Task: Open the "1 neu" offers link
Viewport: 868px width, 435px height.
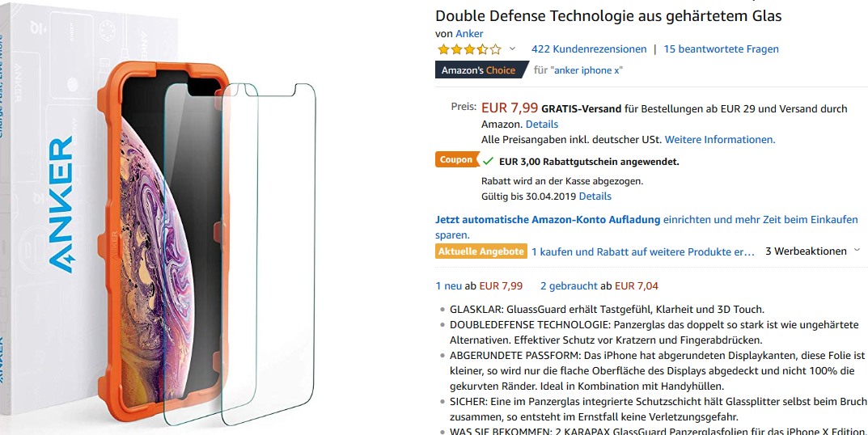Action: click(x=449, y=285)
